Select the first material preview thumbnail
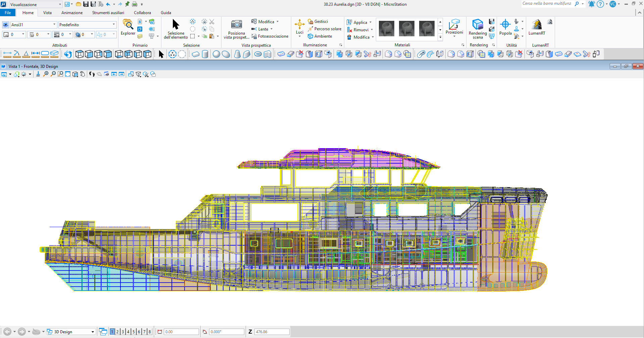The width and height of the screenshot is (644, 338). (x=386, y=29)
